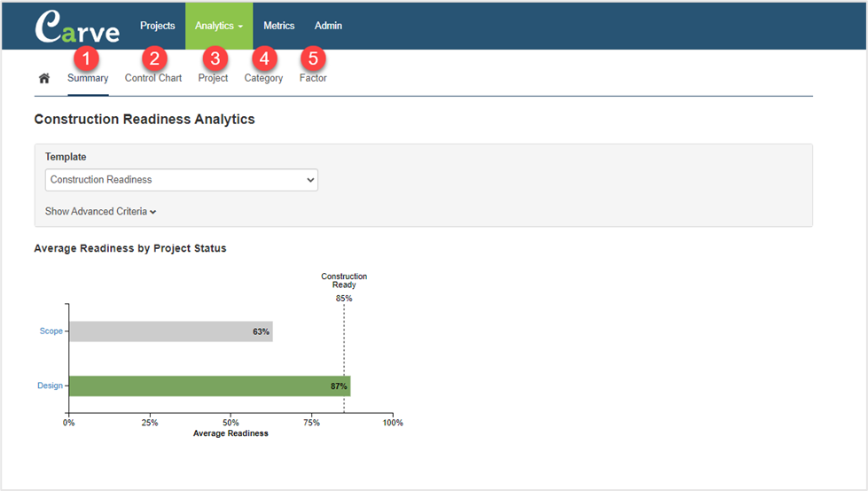The width and height of the screenshot is (868, 491).
Task: Click the 100% axis tick label
Action: click(x=393, y=423)
